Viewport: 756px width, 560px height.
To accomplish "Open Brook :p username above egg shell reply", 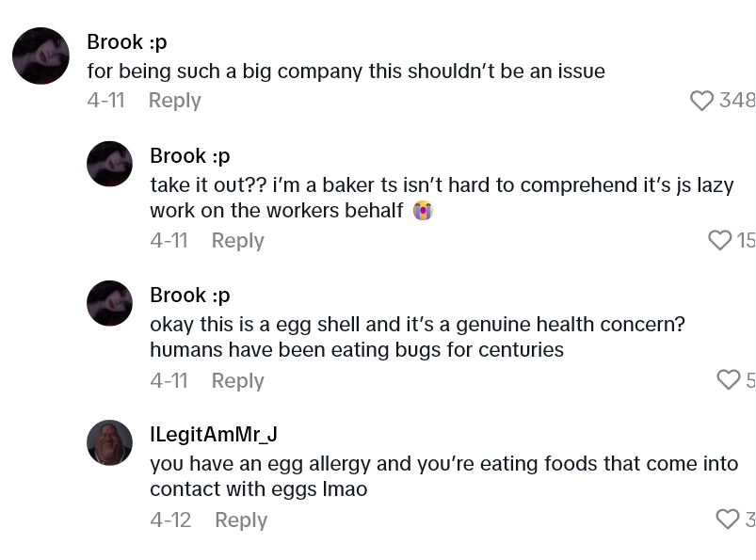I will (x=189, y=295).
